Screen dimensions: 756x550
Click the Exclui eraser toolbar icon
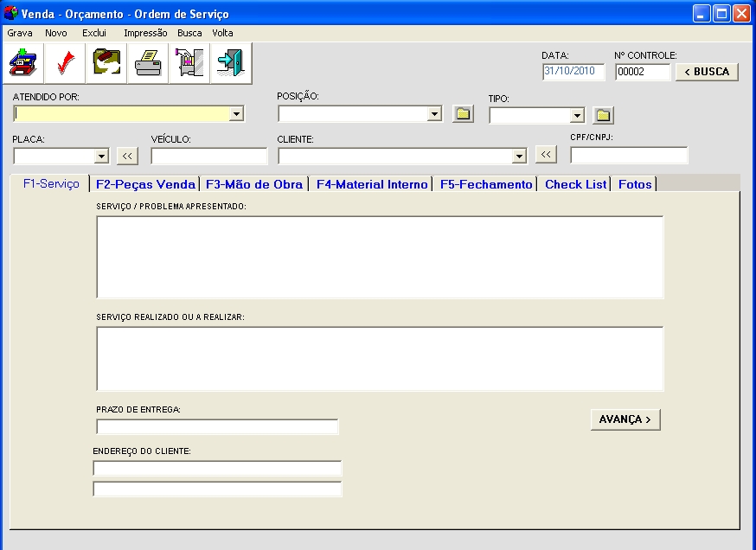(x=106, y=63)
